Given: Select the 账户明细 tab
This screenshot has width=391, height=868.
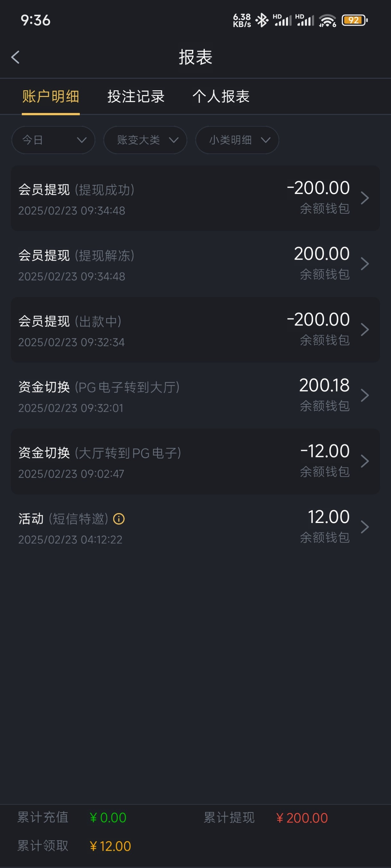Looking at the screenshot, I should coord(51,96).
